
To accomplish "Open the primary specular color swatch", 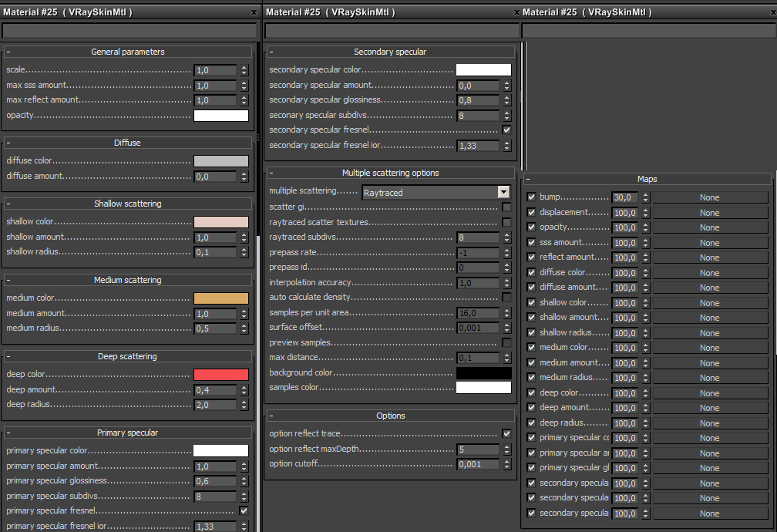I will click(221, 451).
